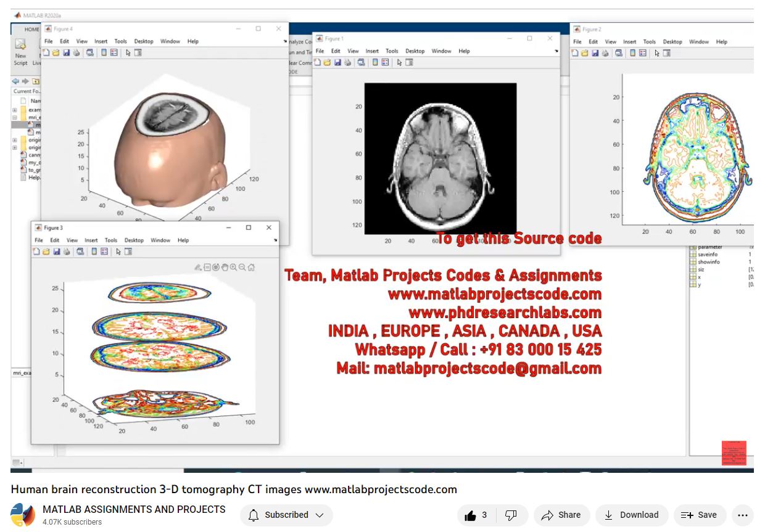Open the Tools menu in Figure 3
Viewport: 765px width, 532px height.
[110, 240]
